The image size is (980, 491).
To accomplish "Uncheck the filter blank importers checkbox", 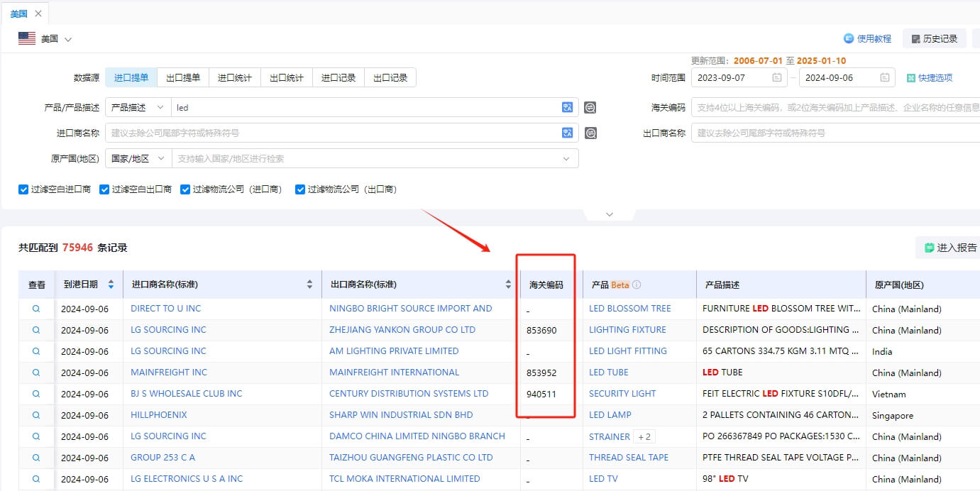I will tap(23, 189).
